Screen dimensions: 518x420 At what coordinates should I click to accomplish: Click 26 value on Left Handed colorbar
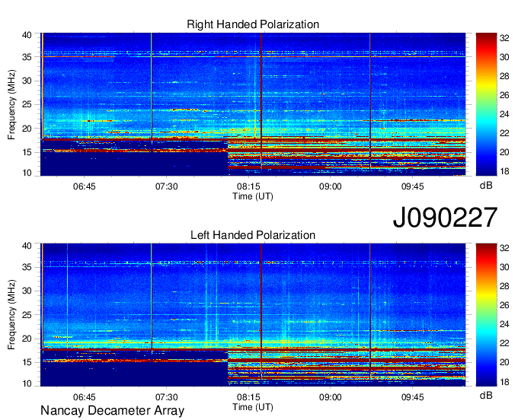(504, 305)
